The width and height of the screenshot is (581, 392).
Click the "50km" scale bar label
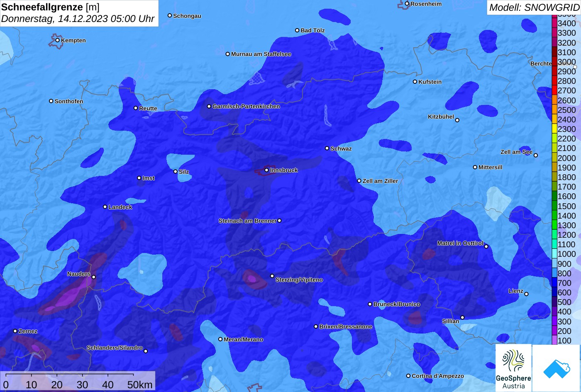(140, 385)
